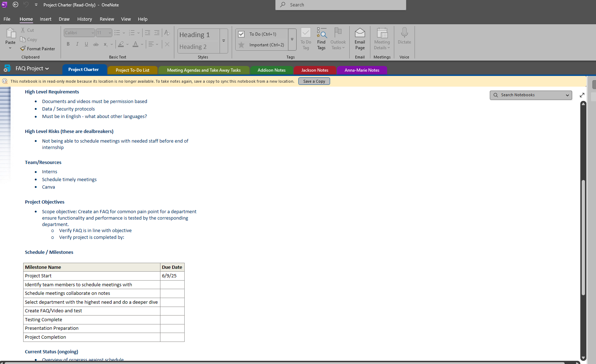Click the 6/9/25 due date cell
The width and height of the screenshot is (596, 364).
(172, 276)
